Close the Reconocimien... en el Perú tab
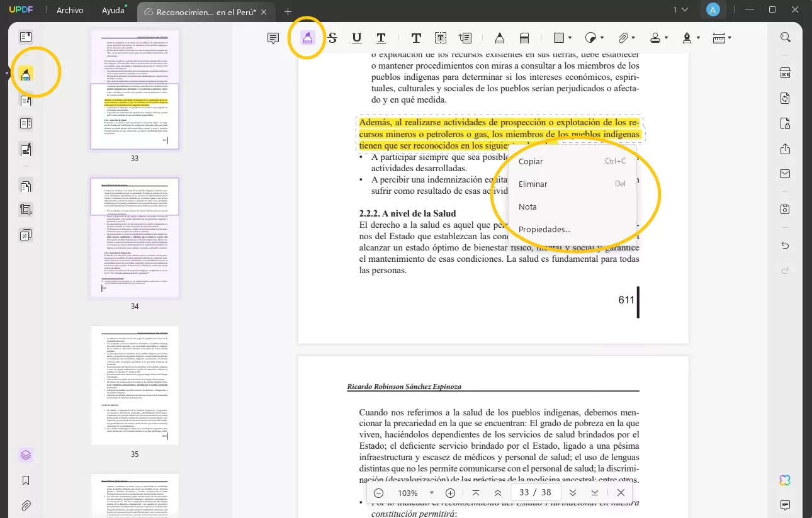The image size is (812, 518). (x=264, y=12)
